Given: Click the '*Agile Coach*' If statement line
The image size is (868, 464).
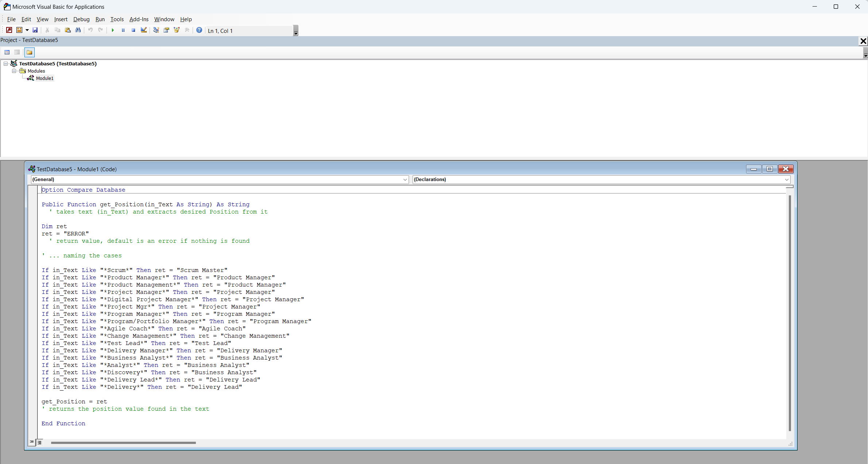Looking at the screenshot, I should pyautogui.click(x=144, y=329).
